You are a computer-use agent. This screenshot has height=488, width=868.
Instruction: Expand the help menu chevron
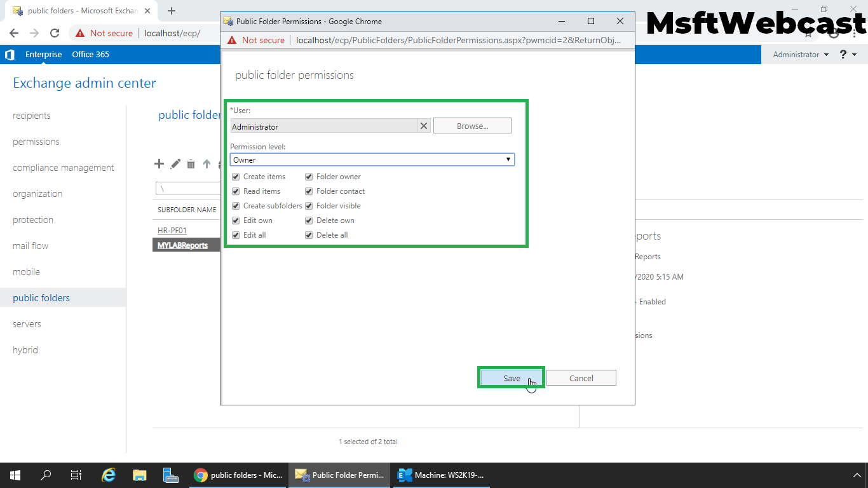[x=854, y=54]
